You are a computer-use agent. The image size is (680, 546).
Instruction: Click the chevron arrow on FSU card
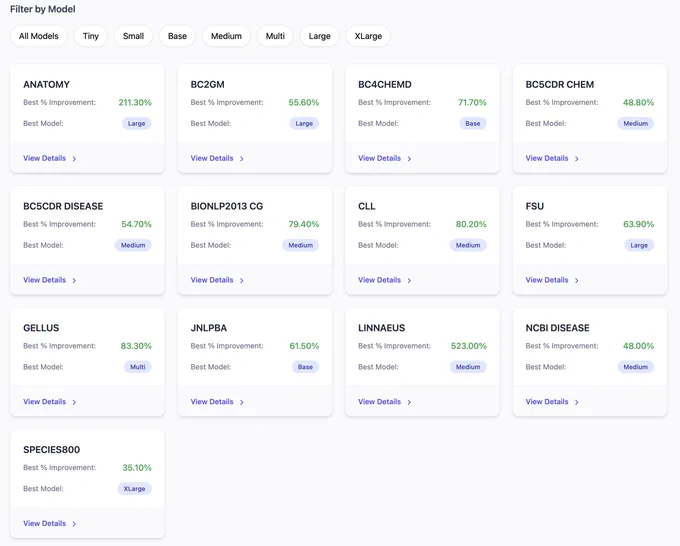(576, 281)
